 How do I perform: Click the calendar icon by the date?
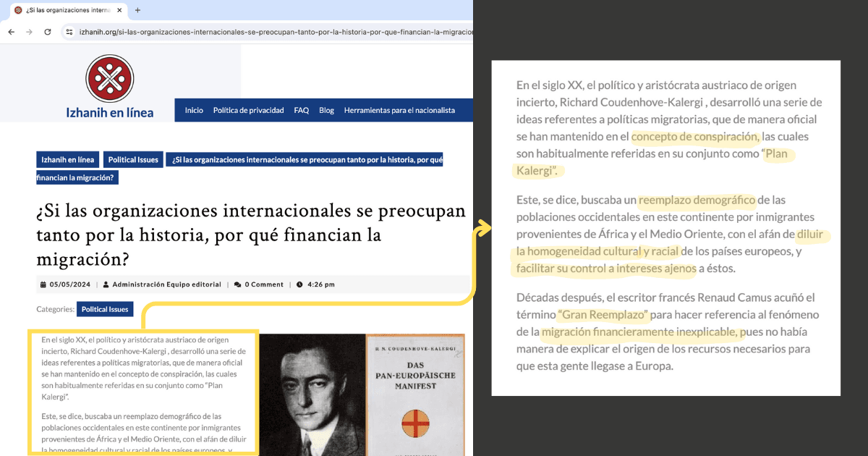click(42, 284)
